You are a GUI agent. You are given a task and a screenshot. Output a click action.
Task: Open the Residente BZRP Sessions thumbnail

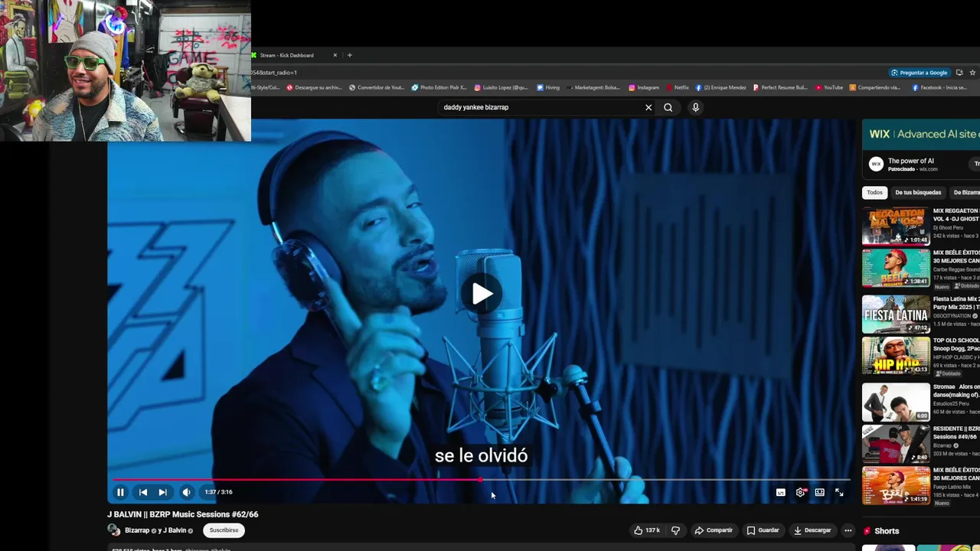tap(896, 445)
